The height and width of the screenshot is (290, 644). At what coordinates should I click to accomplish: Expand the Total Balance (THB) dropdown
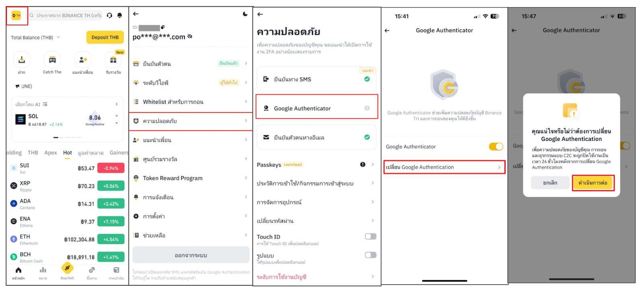(58, 37)
